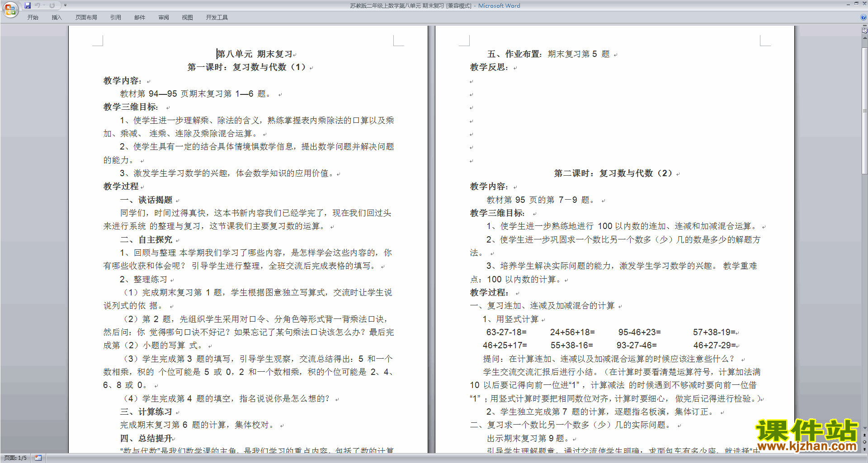Click the expression 46+25+17=

coord(505,345)
